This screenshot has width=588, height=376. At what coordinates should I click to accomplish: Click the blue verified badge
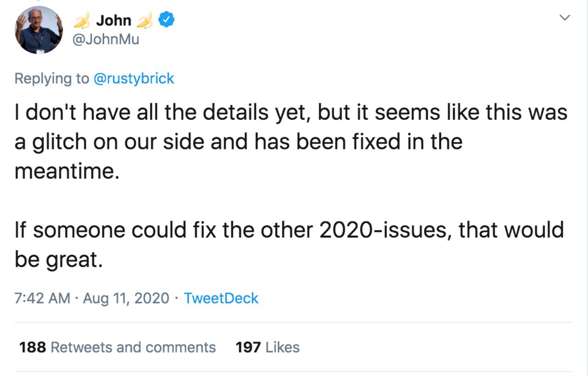click(165, 20)
